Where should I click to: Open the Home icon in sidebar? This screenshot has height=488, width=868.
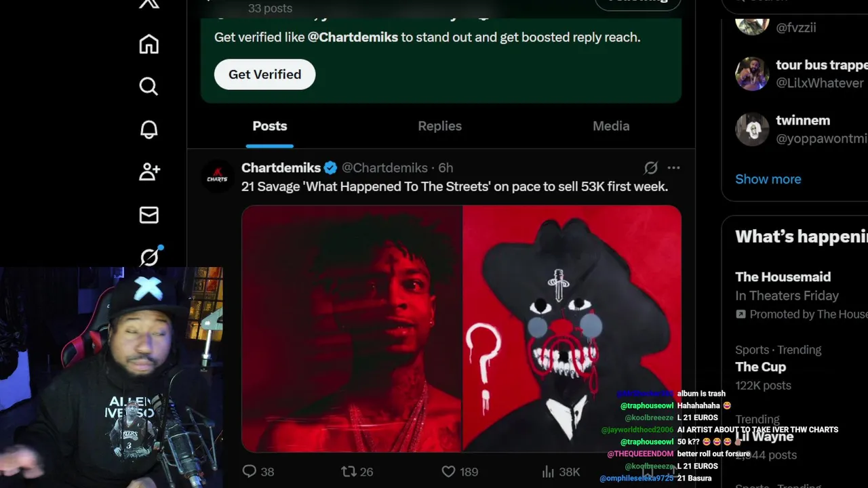click(149, 45)
